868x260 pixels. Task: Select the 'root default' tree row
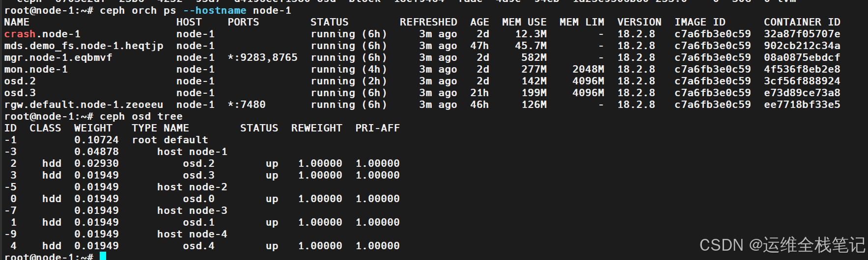(x=170, y=140)
